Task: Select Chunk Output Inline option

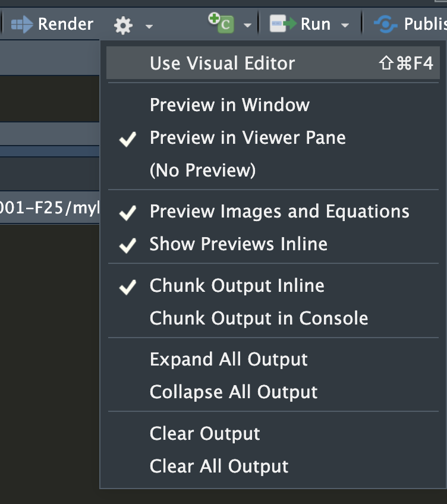Action: pos(237,286)
